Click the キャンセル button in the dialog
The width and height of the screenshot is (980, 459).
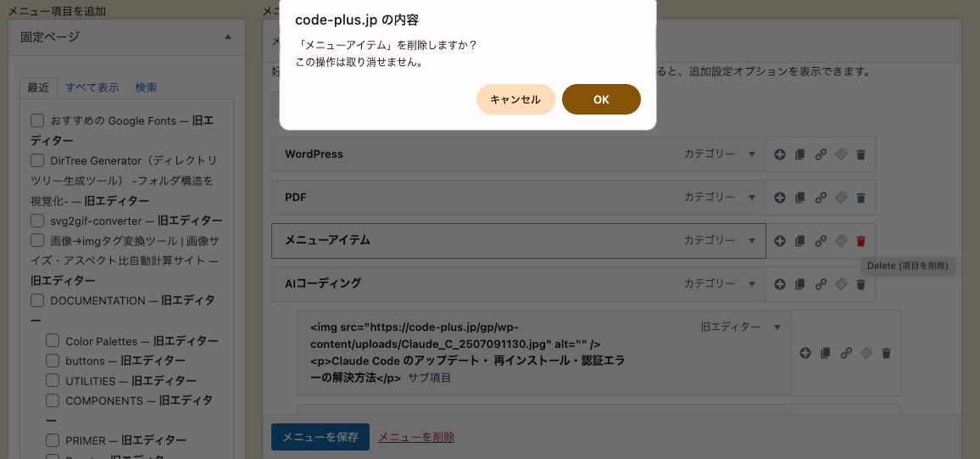click(x=515, y=99)
